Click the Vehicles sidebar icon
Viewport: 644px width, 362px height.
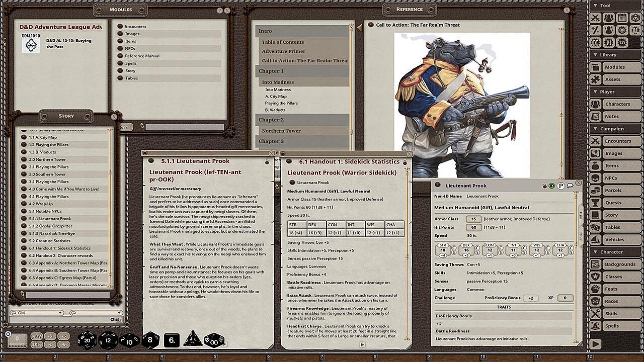coord(596,239)
